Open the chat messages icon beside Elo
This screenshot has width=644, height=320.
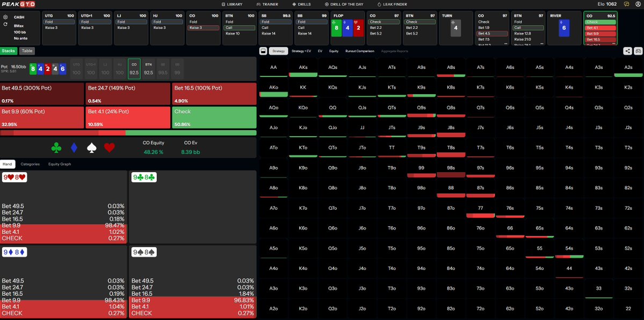point(626,4)
